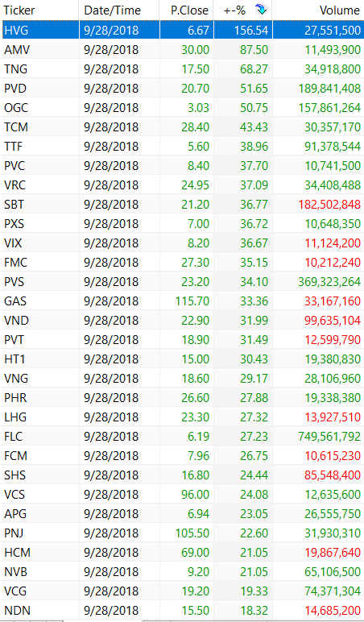This screenshot has height=622, width=364.
Task: Select the NDN ticker row
Action: (x=182, y=611)
